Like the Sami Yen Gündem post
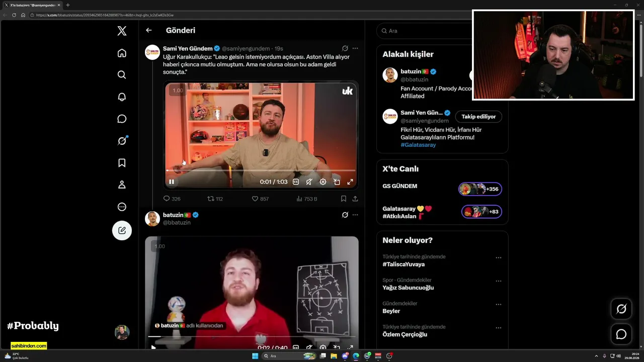Viewport: 644px width, 362px height. coord(260,199)
